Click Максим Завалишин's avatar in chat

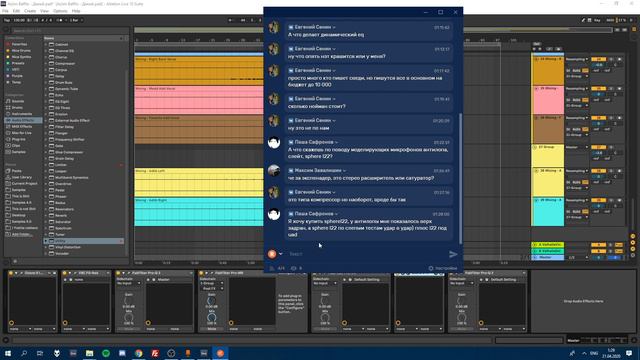coord(274,171)
